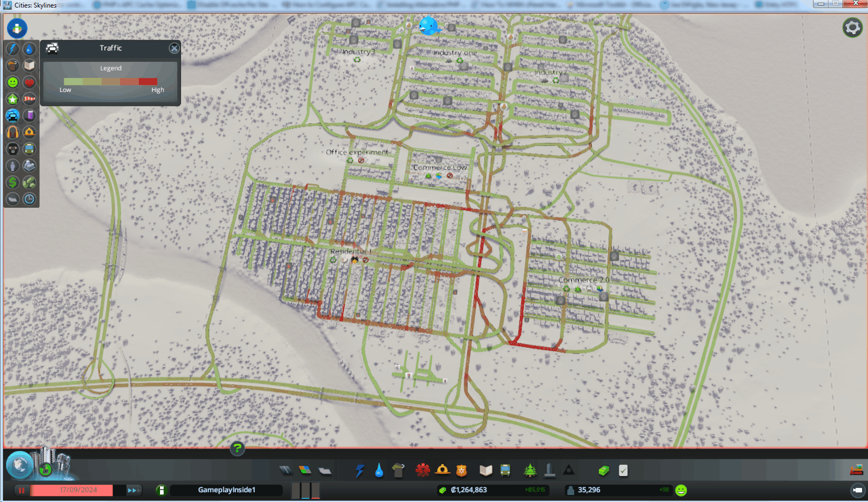Viewport: 868px width, 502px height.
Task: Pause the game simulation
Action: pos(22,490)
